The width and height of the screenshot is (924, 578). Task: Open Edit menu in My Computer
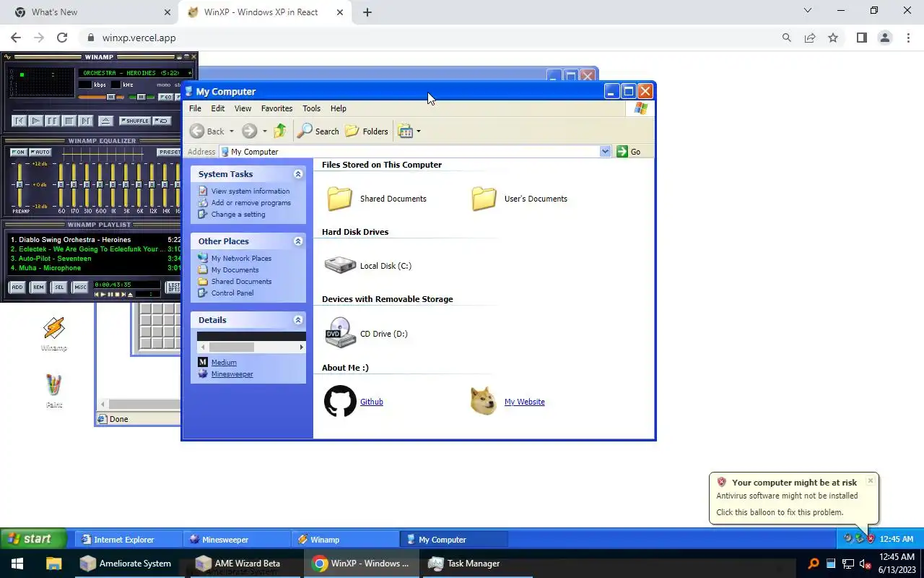tap(218, 108)
